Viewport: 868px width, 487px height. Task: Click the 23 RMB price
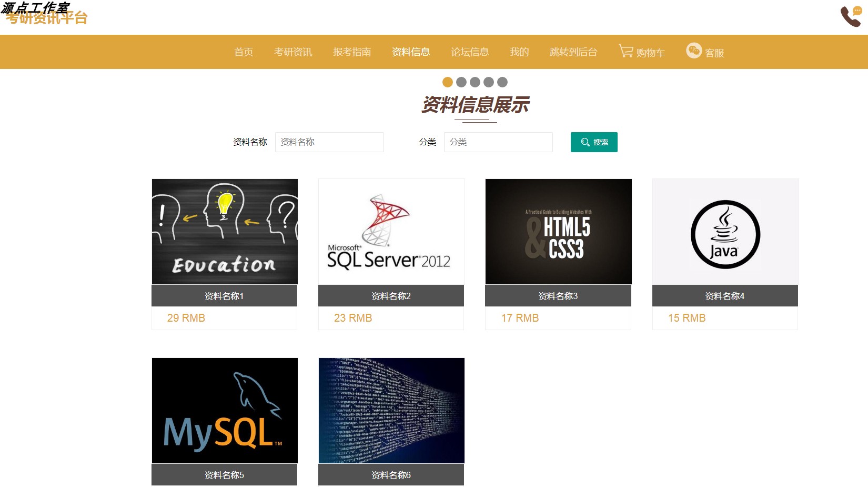tap(353, 318)
